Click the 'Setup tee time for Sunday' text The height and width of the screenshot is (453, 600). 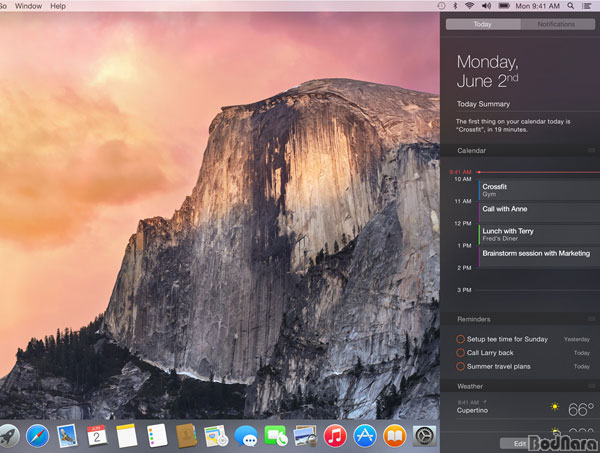point(507,339)
